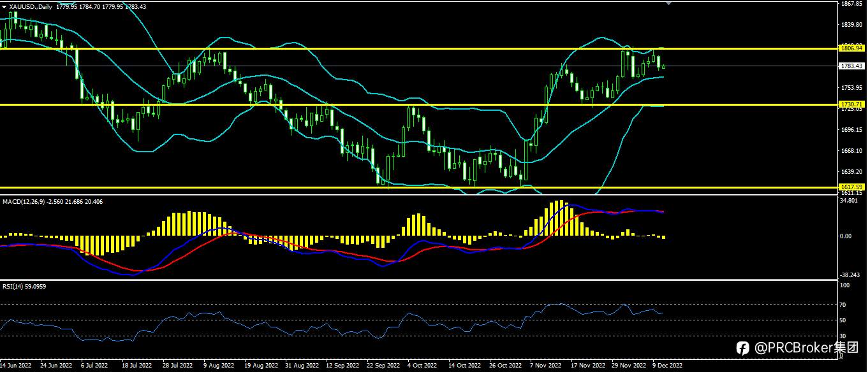Click the 28 Jul 2022 date label
Viewport: 868px width, 372px height.
(x=177, y=366)
